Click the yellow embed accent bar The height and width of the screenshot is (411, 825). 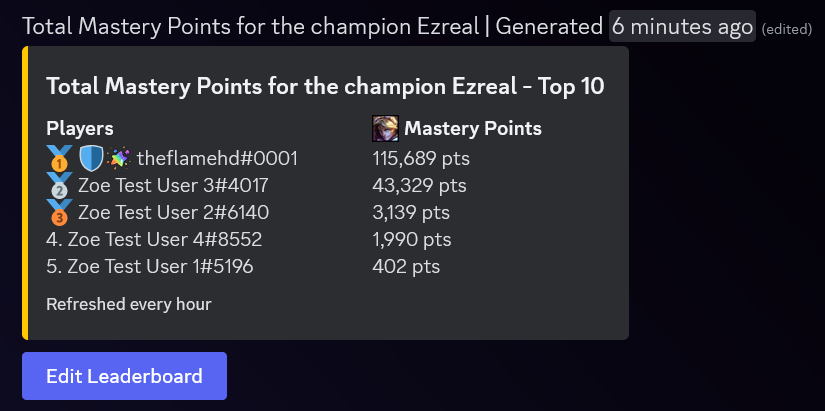[x=25, y=193]
